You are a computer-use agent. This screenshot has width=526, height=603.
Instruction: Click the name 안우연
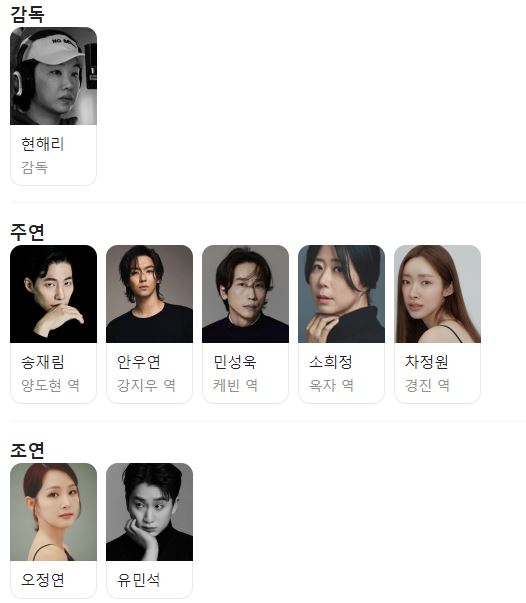[139, 362]
